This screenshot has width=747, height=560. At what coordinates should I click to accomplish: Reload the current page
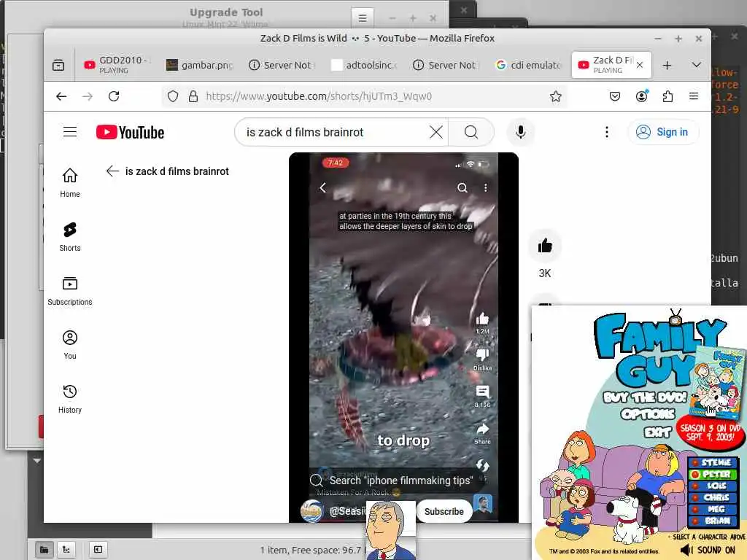tap(114, 96)
